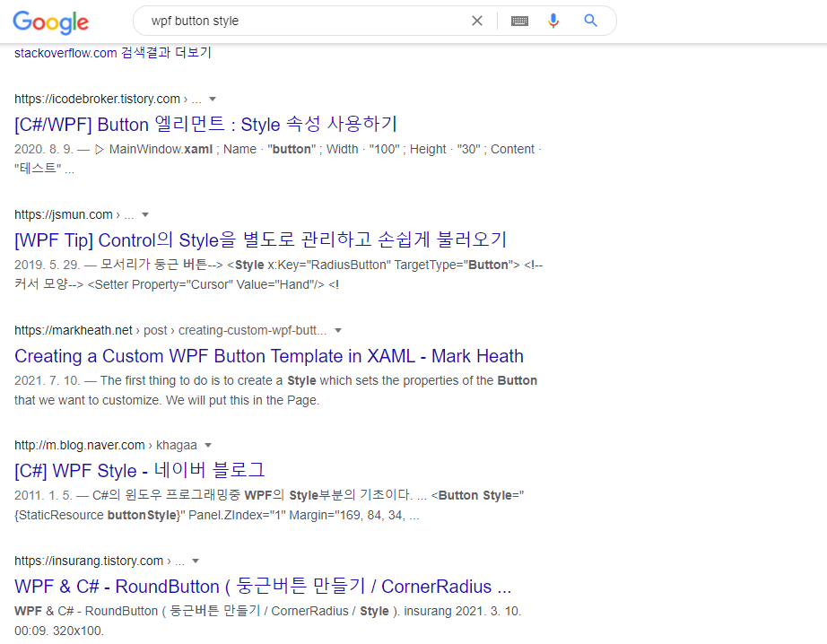Click the https://markheath.net URL text

(x=74, y=331)
